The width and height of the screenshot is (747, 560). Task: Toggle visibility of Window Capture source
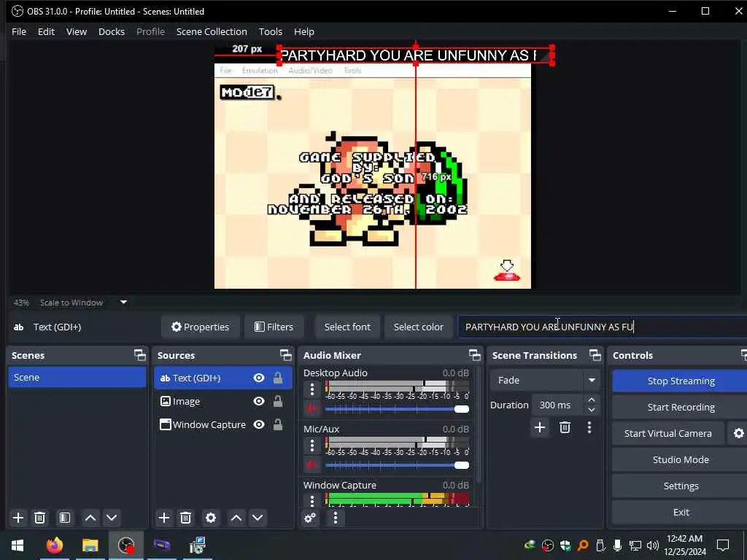pyautogui.click(x=259, y=424)
